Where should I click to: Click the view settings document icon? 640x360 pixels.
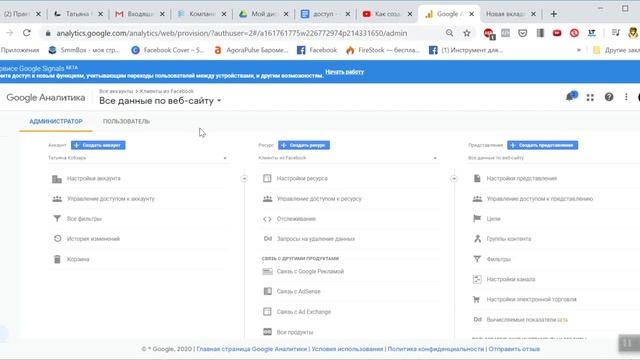pos(477,178)
